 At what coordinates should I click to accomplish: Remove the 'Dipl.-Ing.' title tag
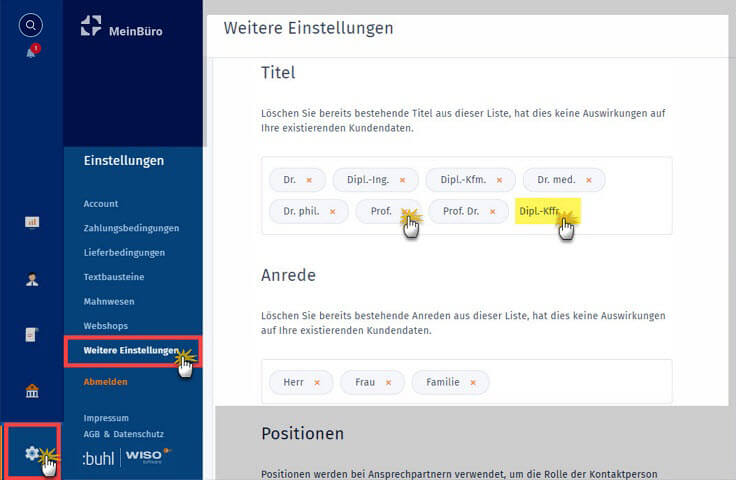pos(402,180)
